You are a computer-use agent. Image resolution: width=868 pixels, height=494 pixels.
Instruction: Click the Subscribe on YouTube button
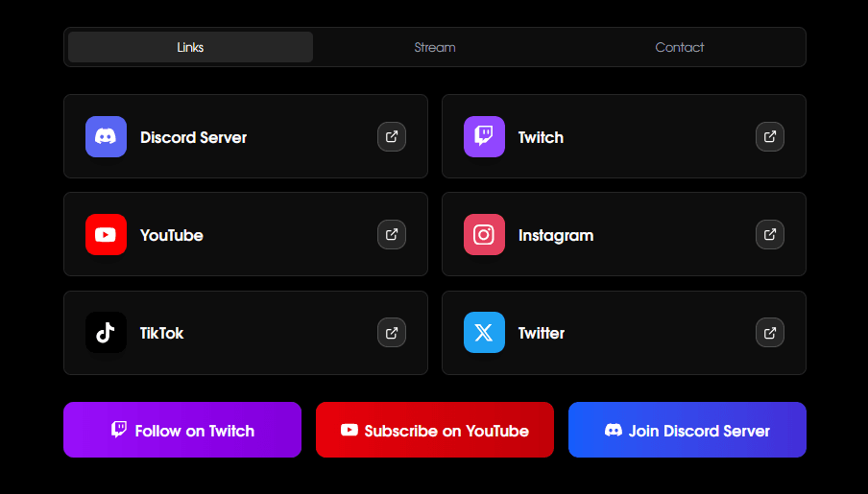[435, 430]
